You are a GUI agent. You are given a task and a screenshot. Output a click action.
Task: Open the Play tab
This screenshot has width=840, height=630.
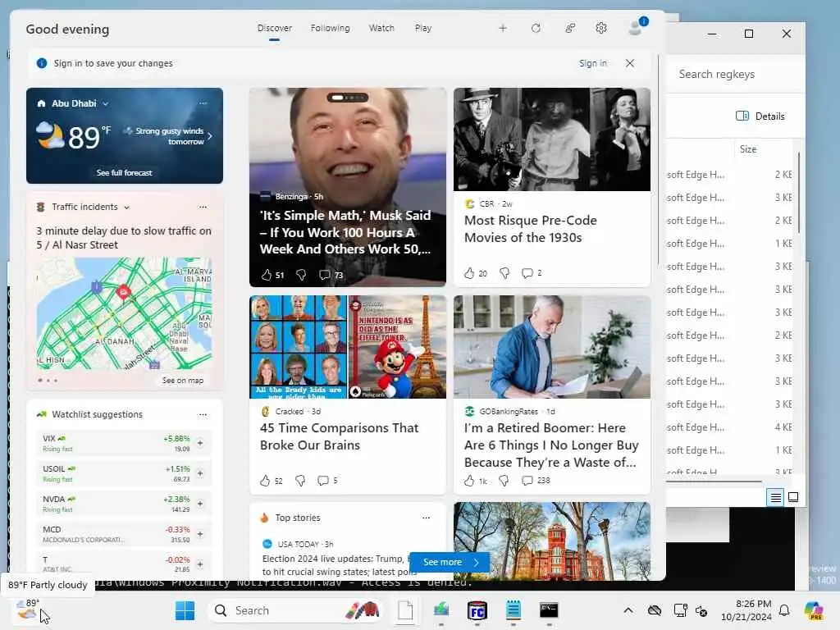[x=422, y=28]
